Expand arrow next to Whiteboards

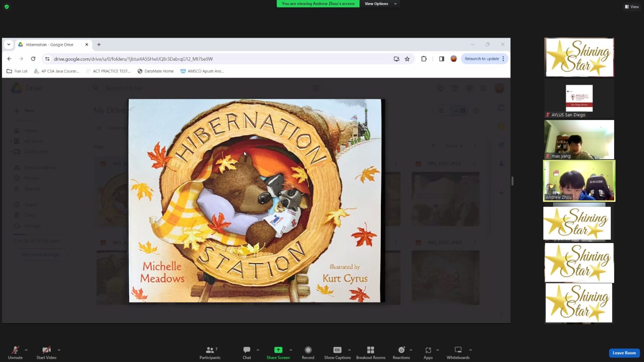(470, 350)
